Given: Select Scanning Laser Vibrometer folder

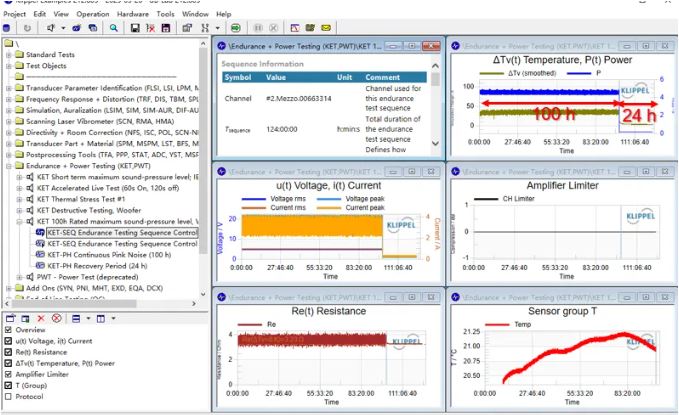Looking at the screenshot, I should pos(100,121).
